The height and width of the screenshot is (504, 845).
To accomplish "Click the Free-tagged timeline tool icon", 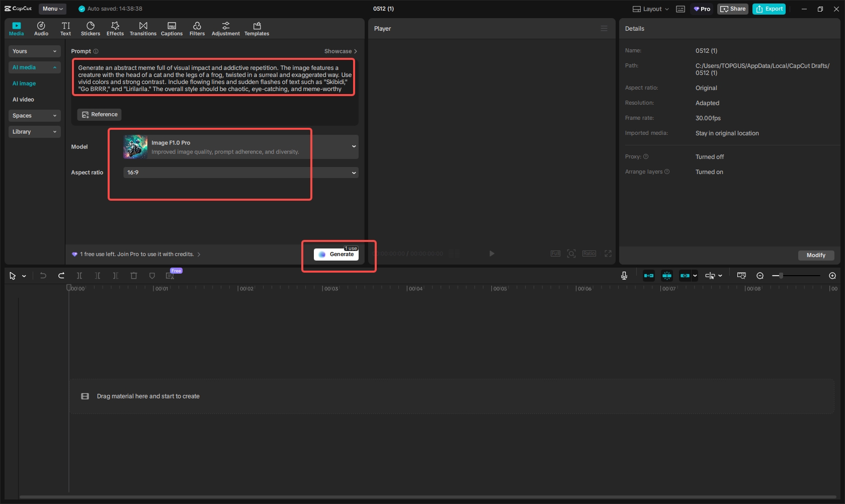I will [170, 276].
